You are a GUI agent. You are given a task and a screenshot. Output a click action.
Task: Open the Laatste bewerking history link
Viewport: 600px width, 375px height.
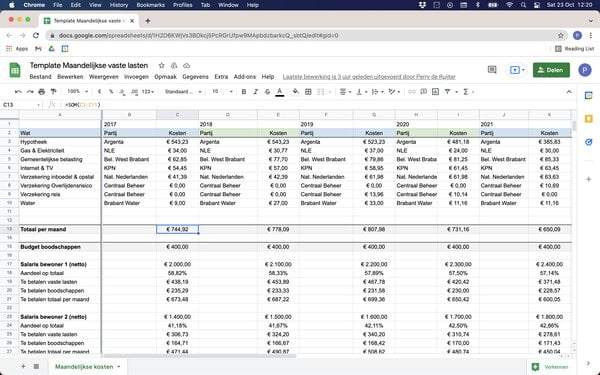[369, 77]
